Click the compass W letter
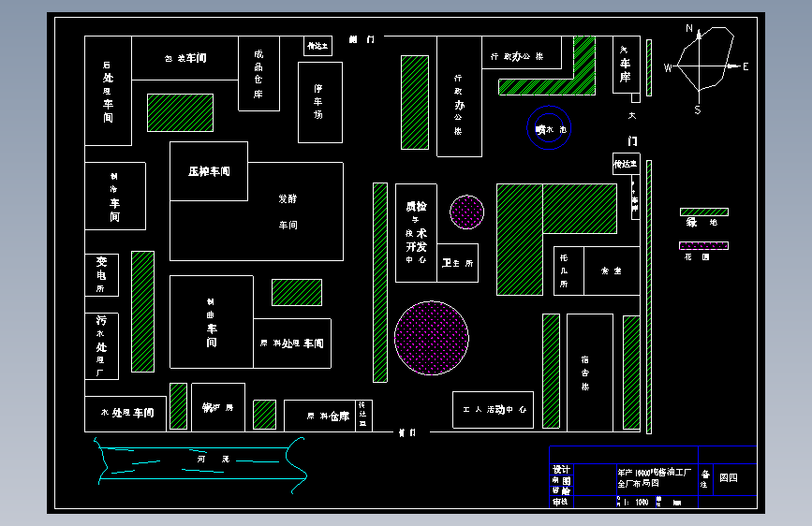812x526 pixels. click(668, 67)
